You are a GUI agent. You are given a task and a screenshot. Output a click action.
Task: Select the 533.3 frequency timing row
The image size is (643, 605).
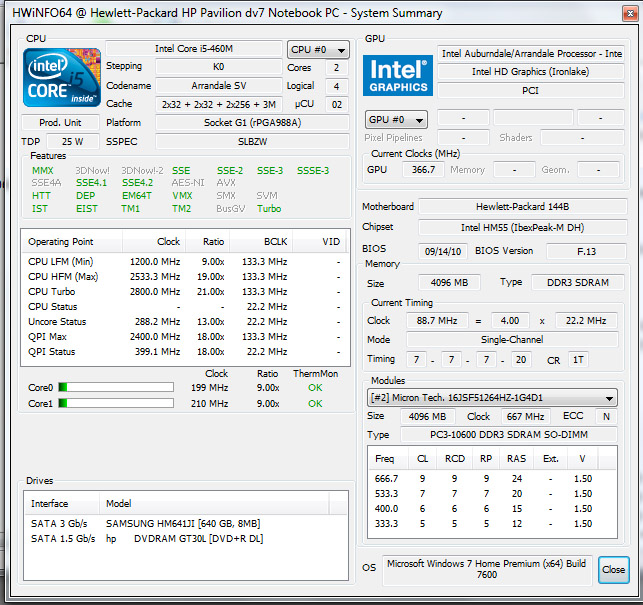point(492,494)
